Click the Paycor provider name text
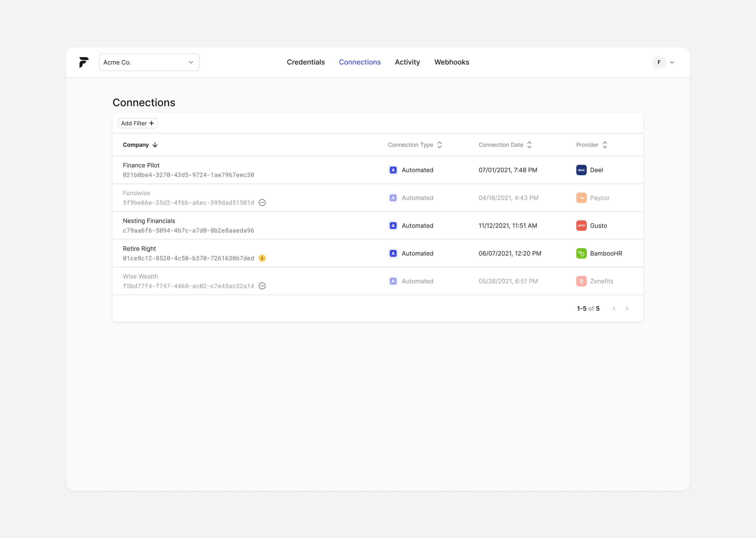 600,198
